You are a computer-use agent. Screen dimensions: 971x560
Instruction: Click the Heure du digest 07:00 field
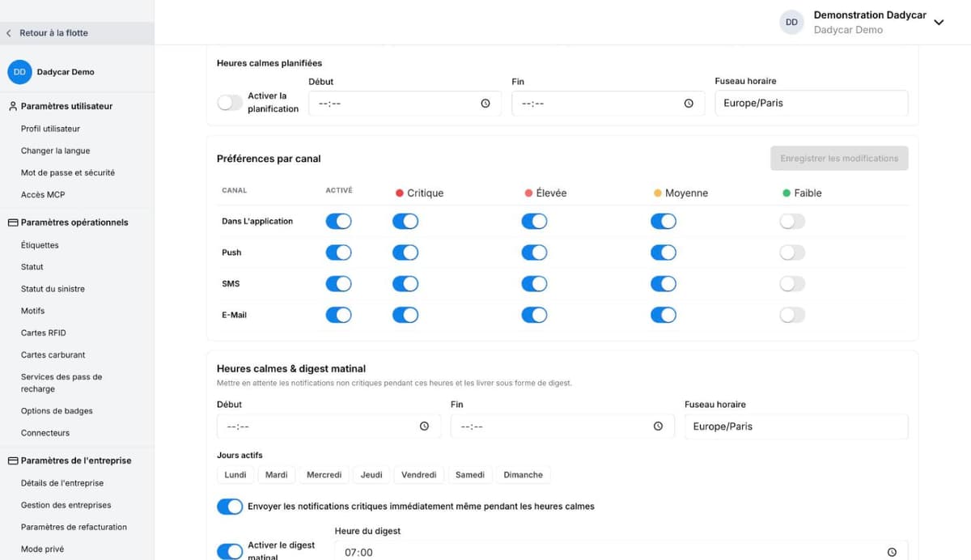(x=621, y=551)
